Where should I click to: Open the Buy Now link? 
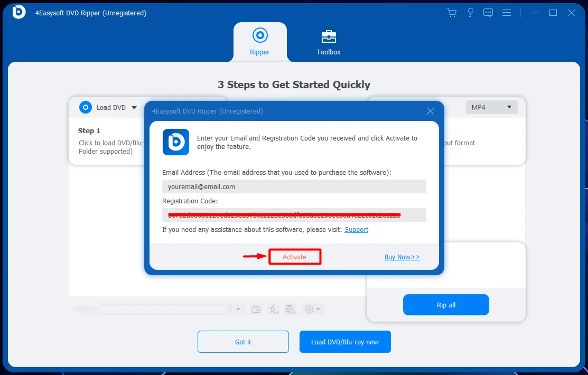coord(402,257)
